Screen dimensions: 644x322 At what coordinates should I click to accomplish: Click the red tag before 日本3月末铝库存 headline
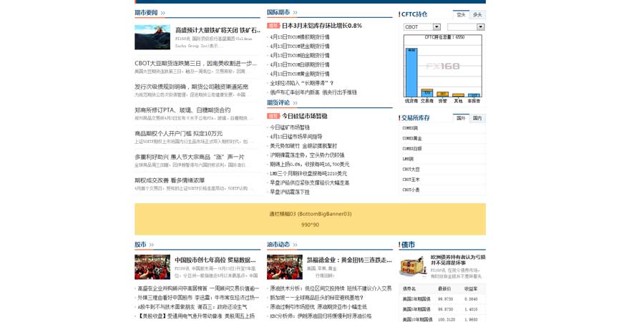(273, 26)
